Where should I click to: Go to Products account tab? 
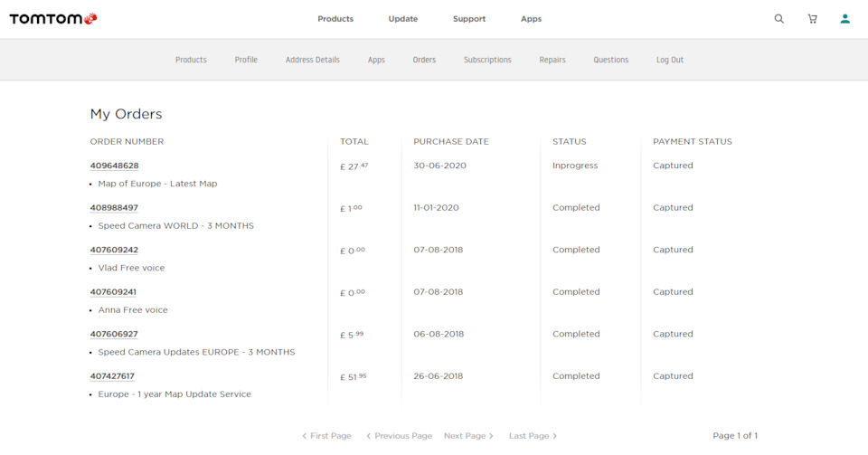click(x=191, y=60)
